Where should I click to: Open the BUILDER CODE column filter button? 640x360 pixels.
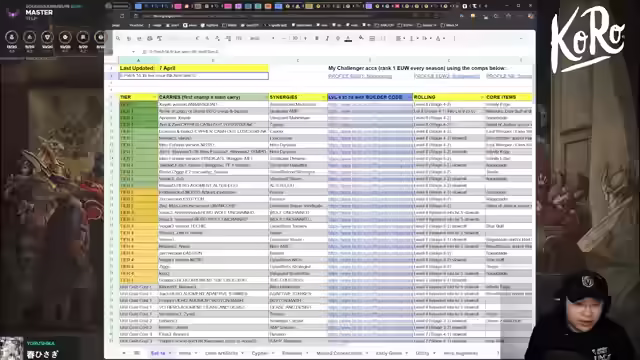point(409,97)
